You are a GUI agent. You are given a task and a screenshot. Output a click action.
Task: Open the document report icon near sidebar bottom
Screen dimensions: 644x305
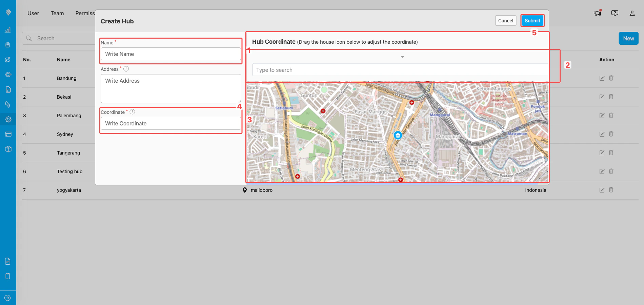[x=8, y=261]
